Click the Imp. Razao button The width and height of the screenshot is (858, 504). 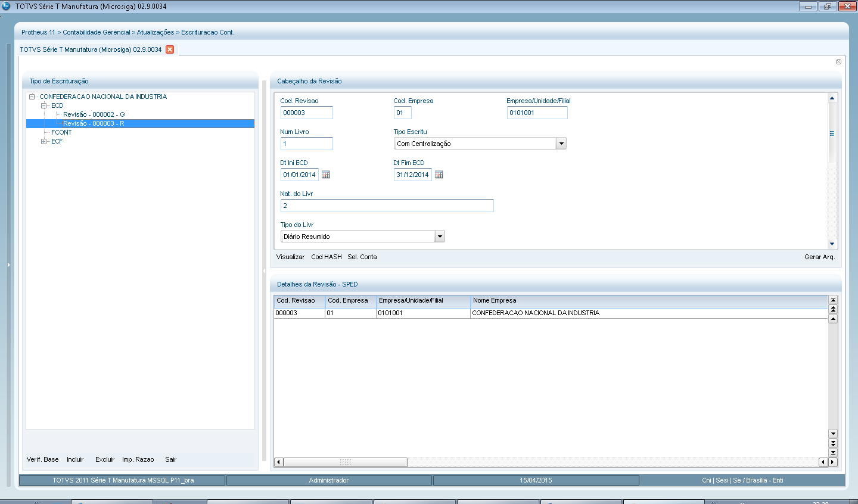click(138, 459)
